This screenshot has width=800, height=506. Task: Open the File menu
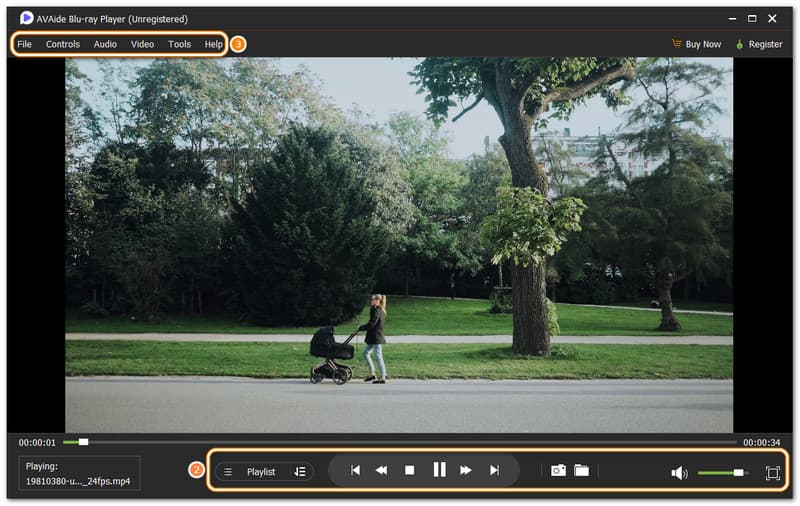(x=24, y=44)
